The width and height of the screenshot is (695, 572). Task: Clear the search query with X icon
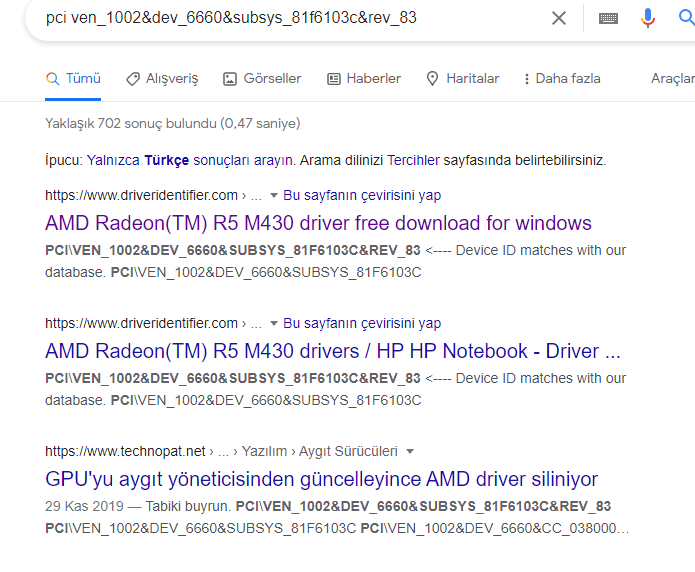(558, 18)
